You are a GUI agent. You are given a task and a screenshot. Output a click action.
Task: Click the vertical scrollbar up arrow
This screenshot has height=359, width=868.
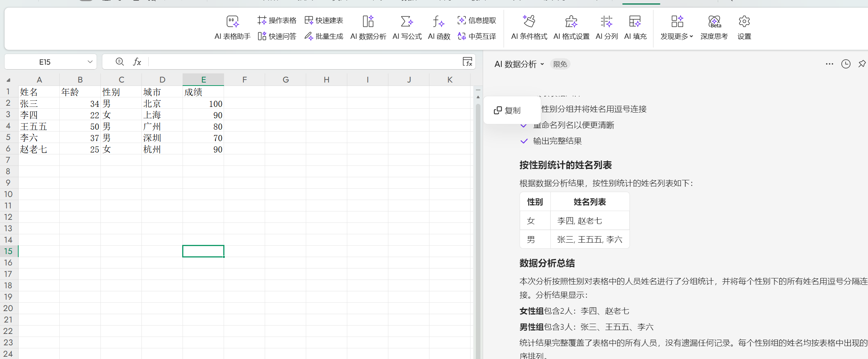point(478,97)
